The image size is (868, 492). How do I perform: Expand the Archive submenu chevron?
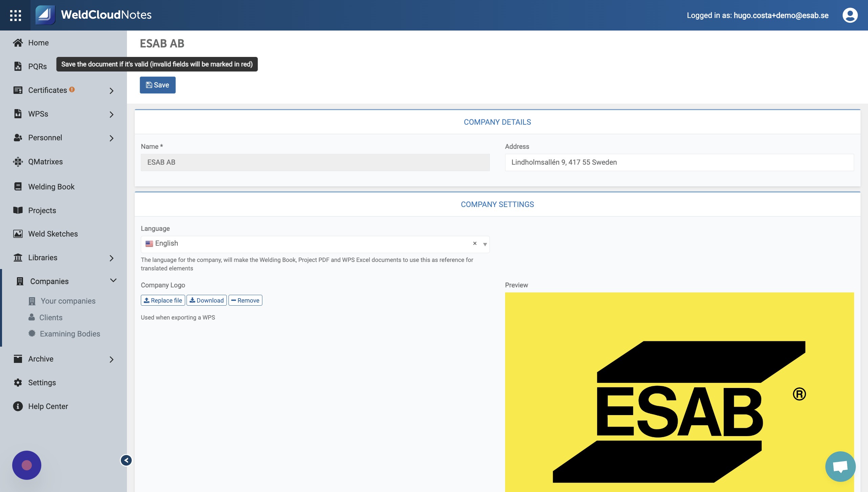[111, 360]
